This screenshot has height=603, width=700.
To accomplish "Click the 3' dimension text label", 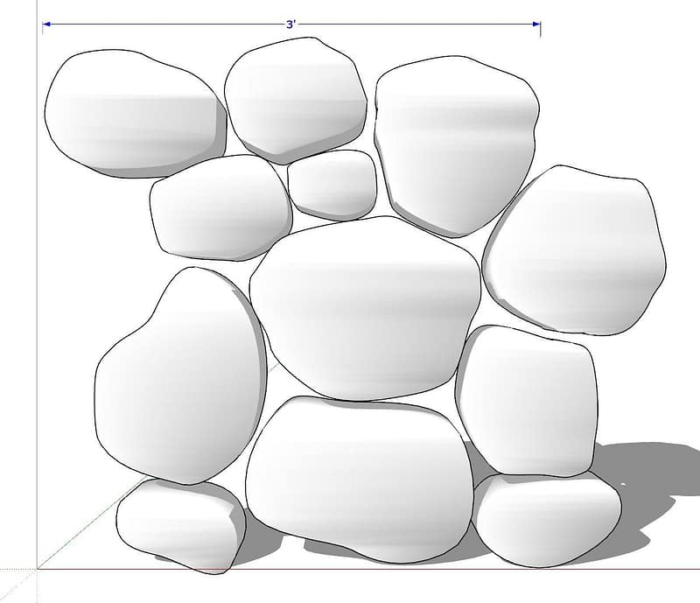I will pyautogui.click(x=291, y=25).
